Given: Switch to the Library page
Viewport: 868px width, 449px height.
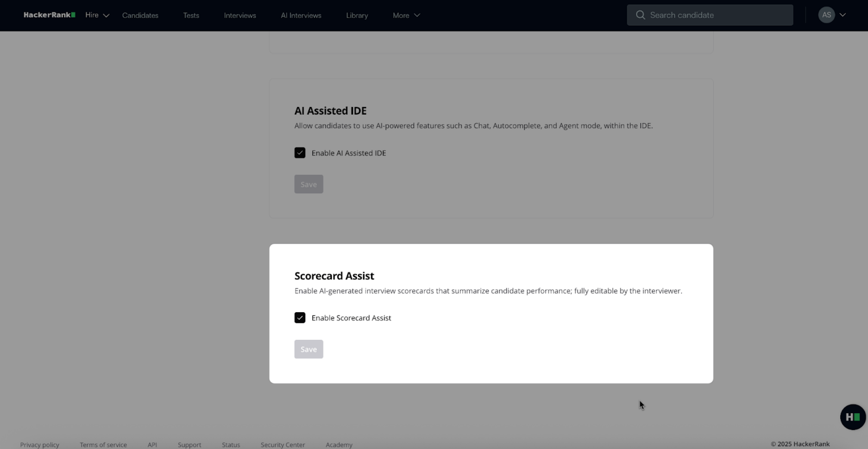Looking at the screenshot, I should pyautogui.click(x=357, y=15).
